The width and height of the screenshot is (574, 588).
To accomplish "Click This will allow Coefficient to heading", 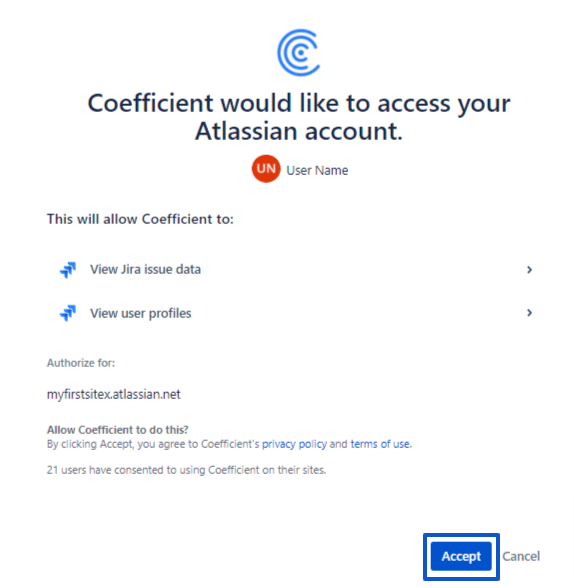I will pyautogui.click(x=140, y=219).
